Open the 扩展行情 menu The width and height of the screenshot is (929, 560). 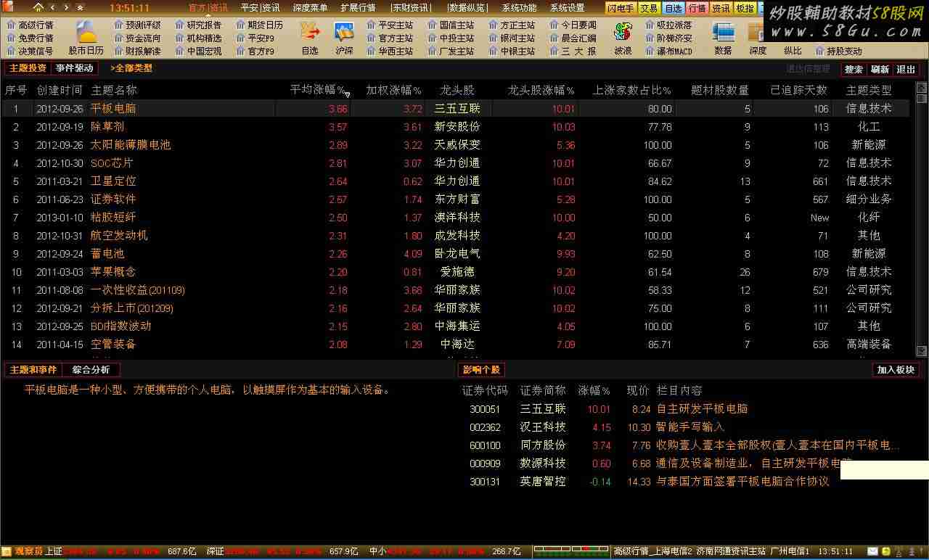[358, 8]
